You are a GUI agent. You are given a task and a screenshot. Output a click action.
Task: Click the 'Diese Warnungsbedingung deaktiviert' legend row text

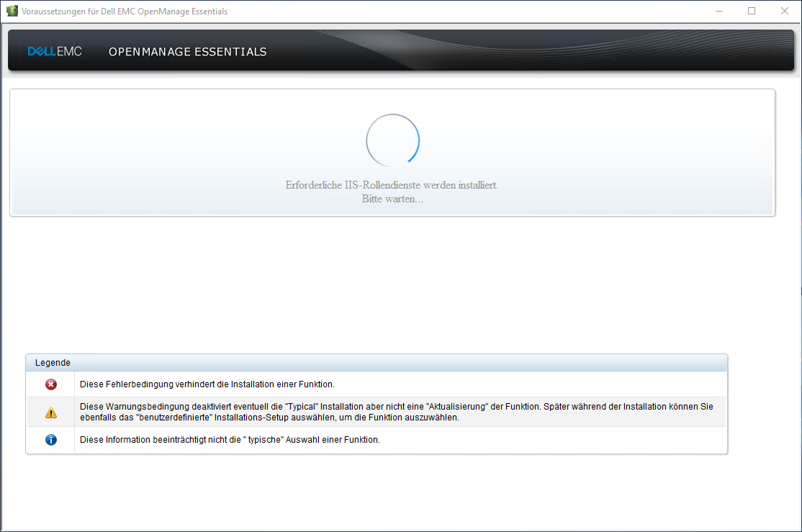397,412
